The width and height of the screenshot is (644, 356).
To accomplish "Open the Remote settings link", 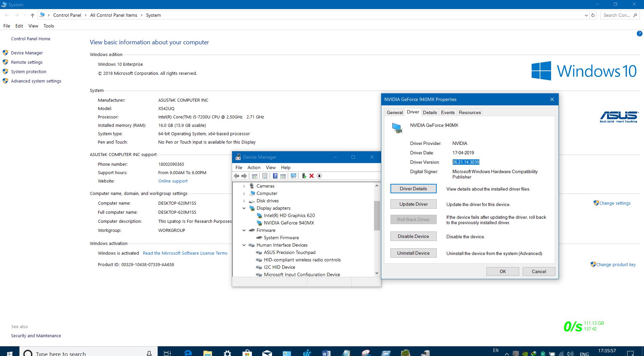I will 27,62.
